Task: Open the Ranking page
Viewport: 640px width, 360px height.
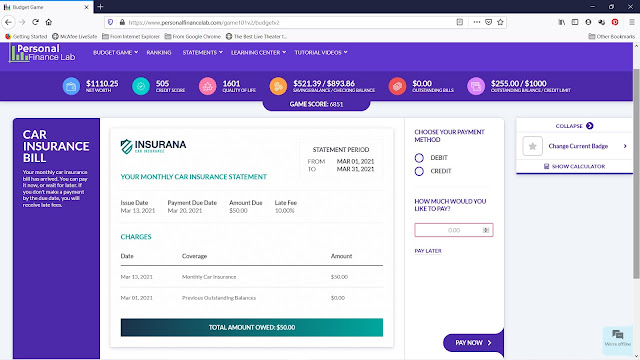Action: point(159,53)
